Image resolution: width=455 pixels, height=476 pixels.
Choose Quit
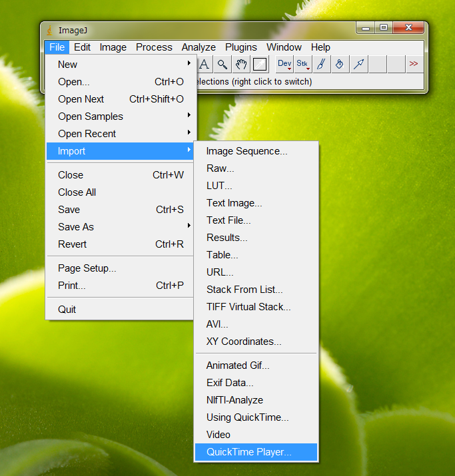pos(120,310)
